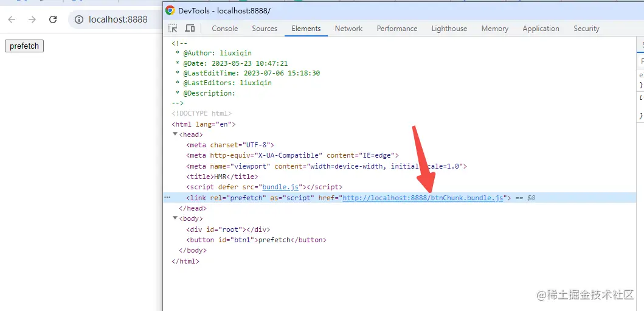Select the closing </head> tag row
The image size is (644, 311).
(x=193, y=208)
